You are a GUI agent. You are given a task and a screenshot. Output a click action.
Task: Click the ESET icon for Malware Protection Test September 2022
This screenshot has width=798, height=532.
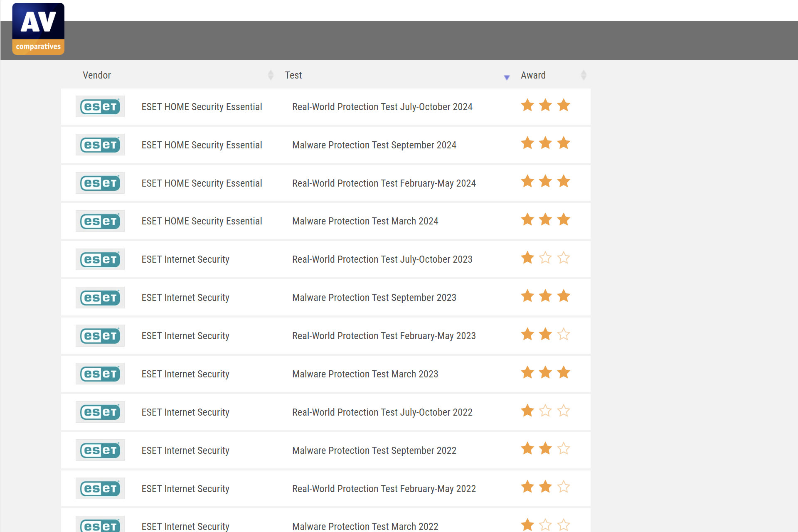coord(100,450)
